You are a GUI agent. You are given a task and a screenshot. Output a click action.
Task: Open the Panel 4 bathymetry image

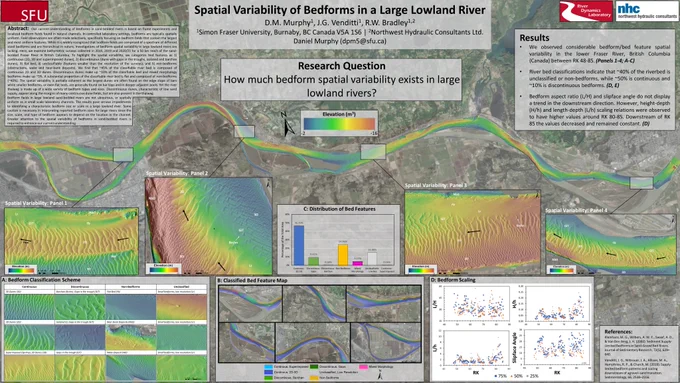(611, 245)
